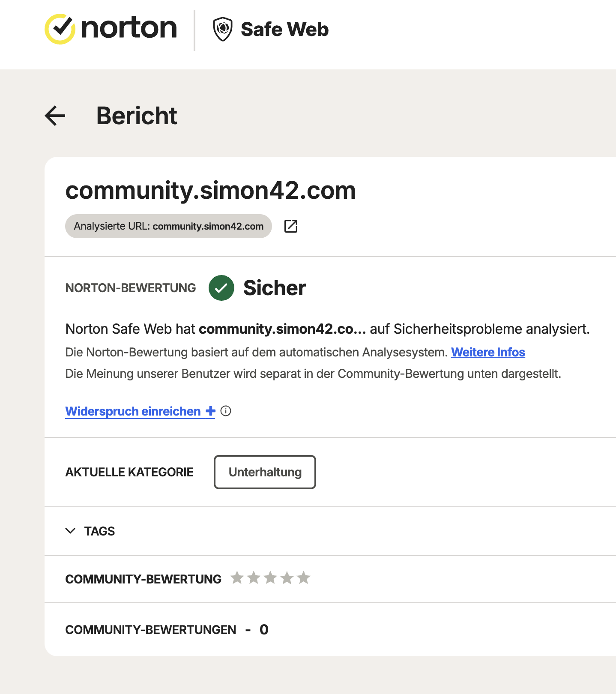Click the Norton checkmark logo
Screen dimensions: 616x694
tap(60, 29)
